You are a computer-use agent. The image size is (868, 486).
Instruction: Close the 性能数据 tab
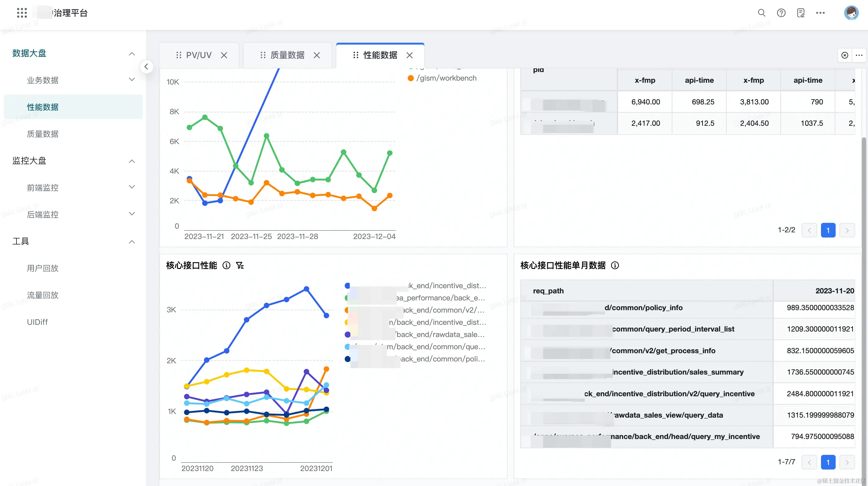click(409, 55)
